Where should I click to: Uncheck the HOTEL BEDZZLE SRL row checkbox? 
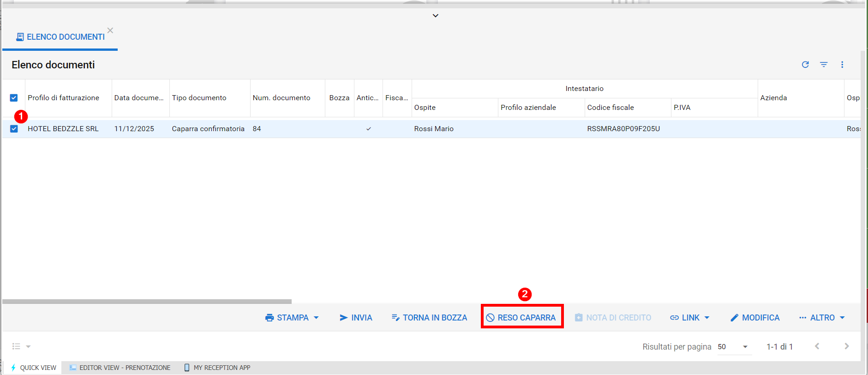pos(14,129)
